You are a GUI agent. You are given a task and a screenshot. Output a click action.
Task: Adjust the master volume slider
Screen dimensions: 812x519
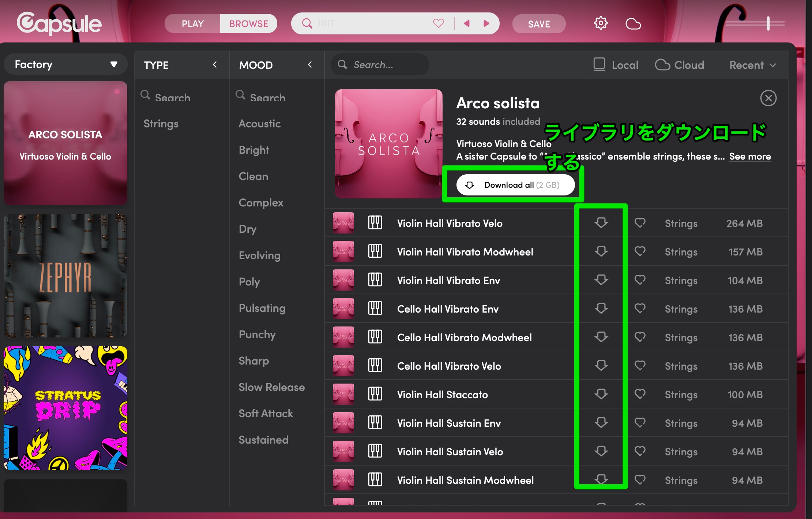point(768,23)
